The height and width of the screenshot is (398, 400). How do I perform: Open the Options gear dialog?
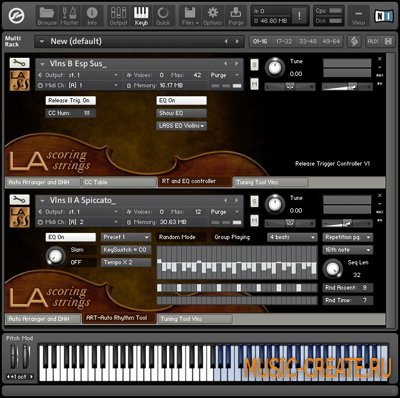(x=212, y=16)
